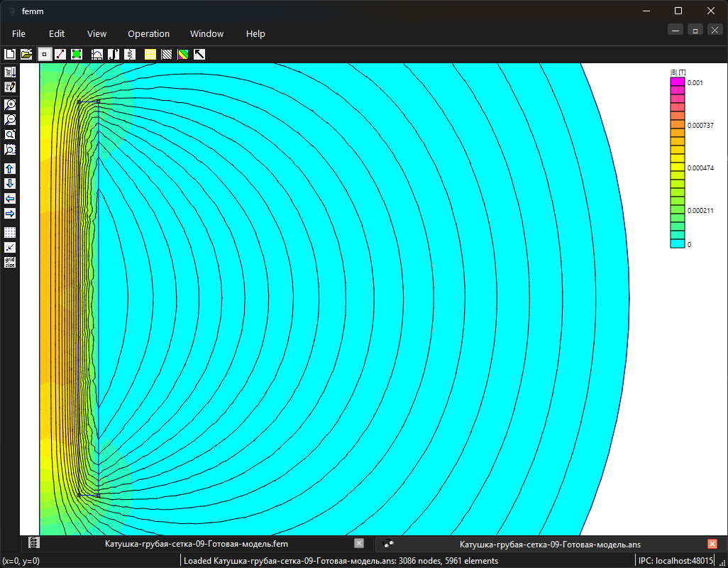This screenshot has height=568, width=728.
Task: Open the Help menu
Action: tap(255, 34)
